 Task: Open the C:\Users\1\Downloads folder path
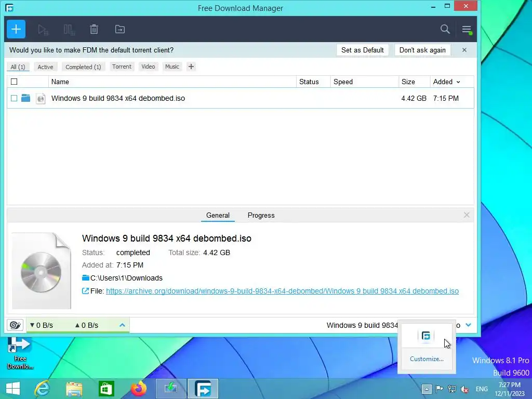coord(127,278)
